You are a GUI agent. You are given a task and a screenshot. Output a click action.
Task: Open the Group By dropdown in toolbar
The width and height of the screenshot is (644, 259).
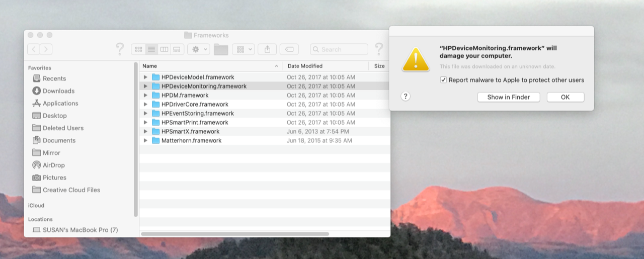[243, 49]
